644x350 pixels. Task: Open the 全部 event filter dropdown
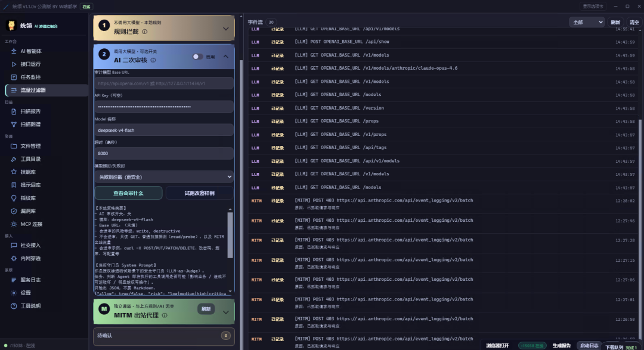(x=587, y=22)
